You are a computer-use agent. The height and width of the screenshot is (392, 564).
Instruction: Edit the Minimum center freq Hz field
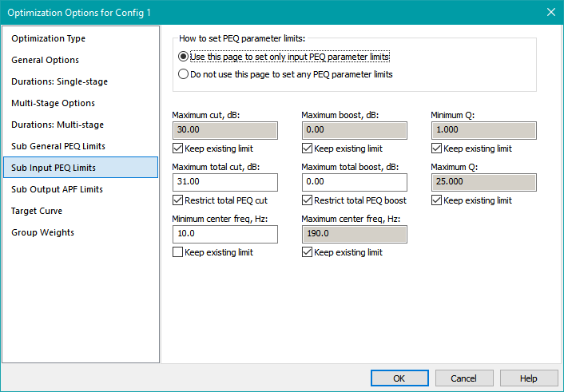225,234
